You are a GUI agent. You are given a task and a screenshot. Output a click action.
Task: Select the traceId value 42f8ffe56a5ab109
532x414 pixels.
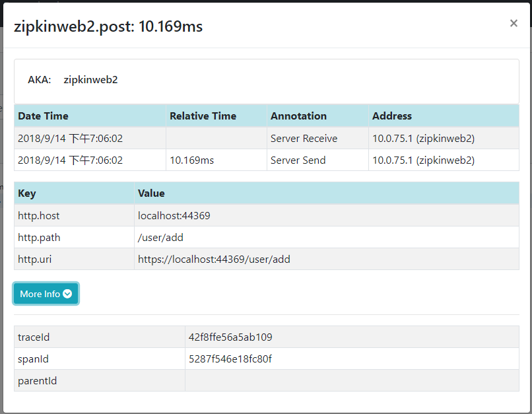pyautogui.click(x=230, y=337)
